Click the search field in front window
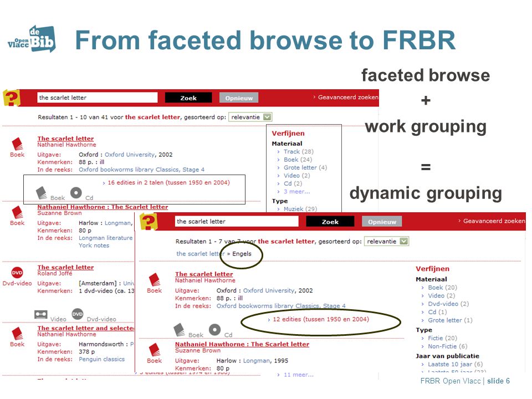 click(237, 222)
